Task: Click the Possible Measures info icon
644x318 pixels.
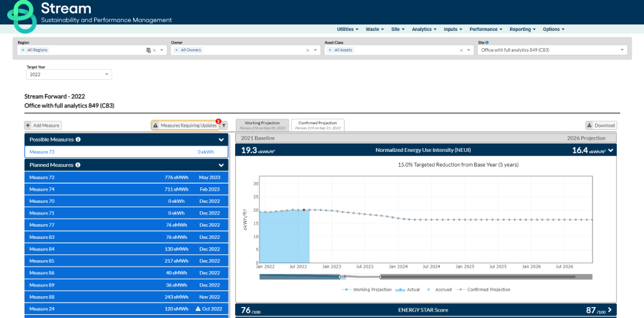Action: click(78, 140)
